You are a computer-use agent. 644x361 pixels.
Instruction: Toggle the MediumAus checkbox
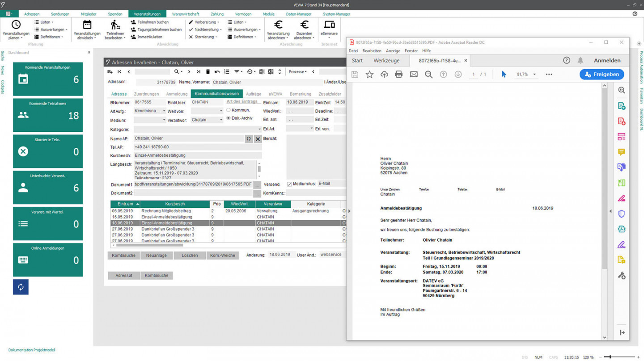pyautogui.click(x=289, y=184)
